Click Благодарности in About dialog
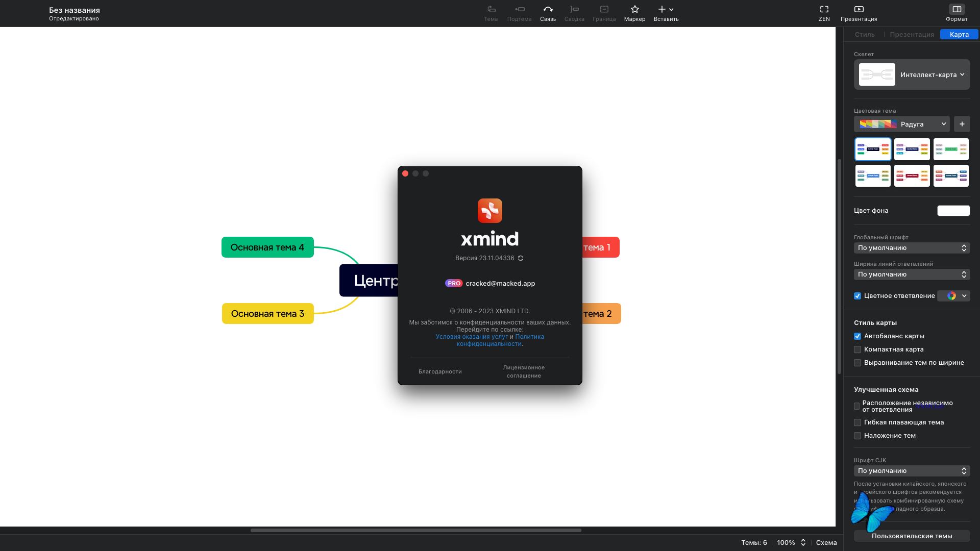980x551 pixels. [x=440, y=371]
